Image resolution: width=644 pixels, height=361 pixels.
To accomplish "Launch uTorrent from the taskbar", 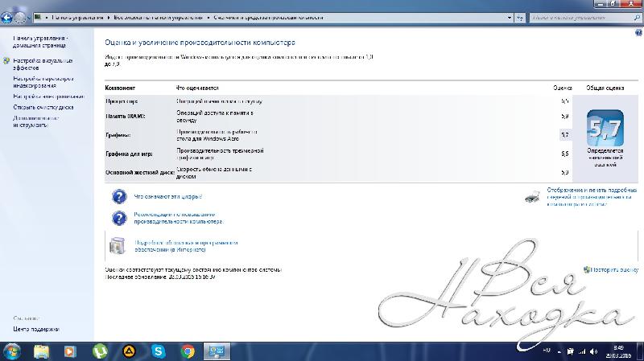I will click(100, 351).
